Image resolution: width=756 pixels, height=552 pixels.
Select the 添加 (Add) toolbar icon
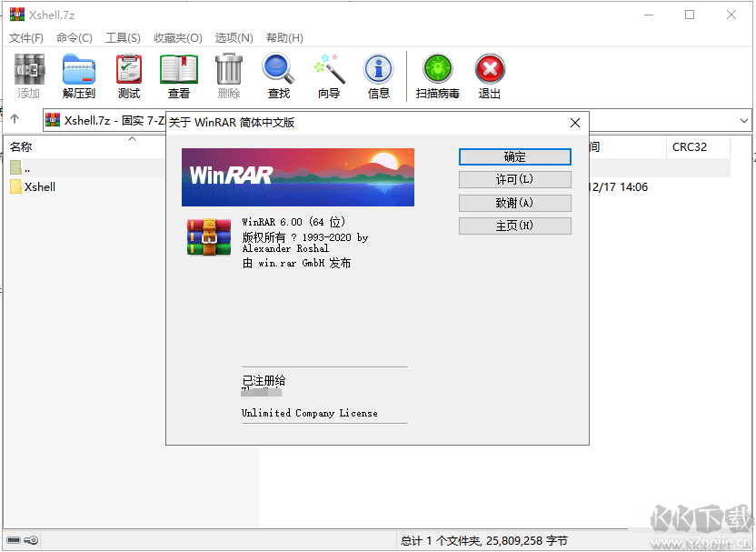pyautogui.click(x=28, y=73)
